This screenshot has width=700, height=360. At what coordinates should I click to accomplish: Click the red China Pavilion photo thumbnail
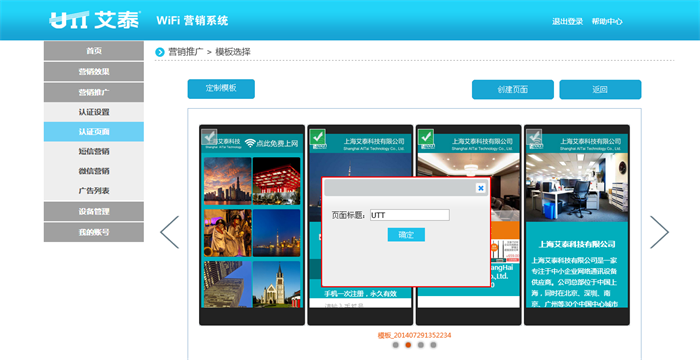pyautogui.click(x=276, y=181)
